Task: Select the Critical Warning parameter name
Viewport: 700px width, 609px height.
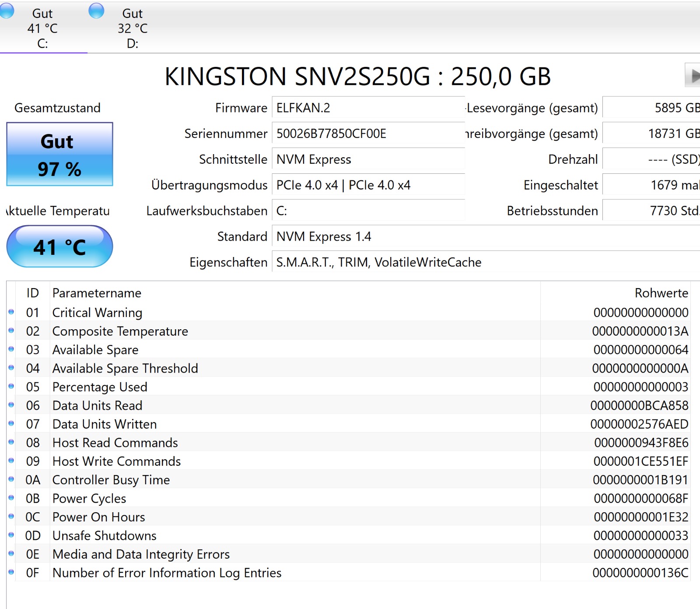Action: [97, 313]
